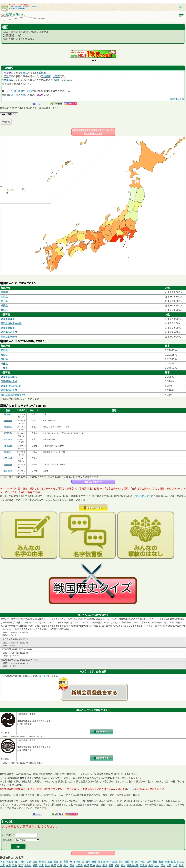Open the 150万人 family tree ad banner

coord(93,54)
